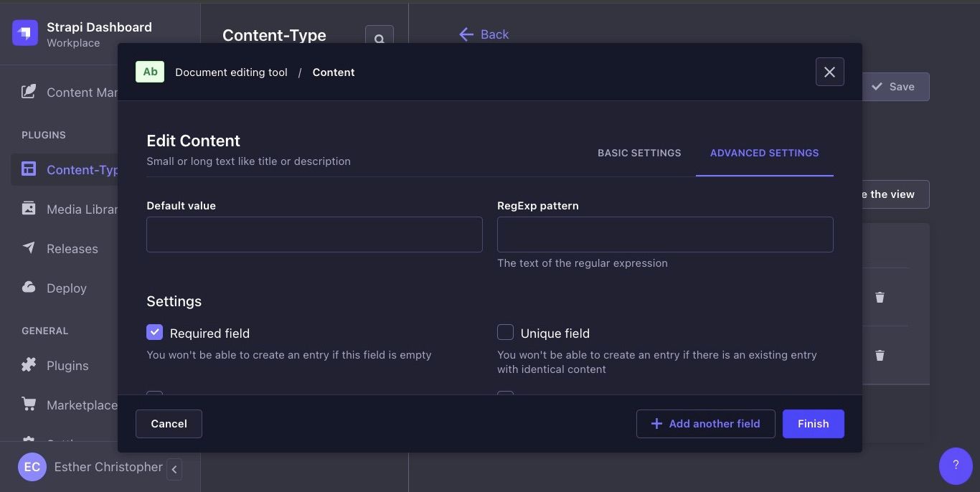Close the Edit Content dialog

coord(829,72)
